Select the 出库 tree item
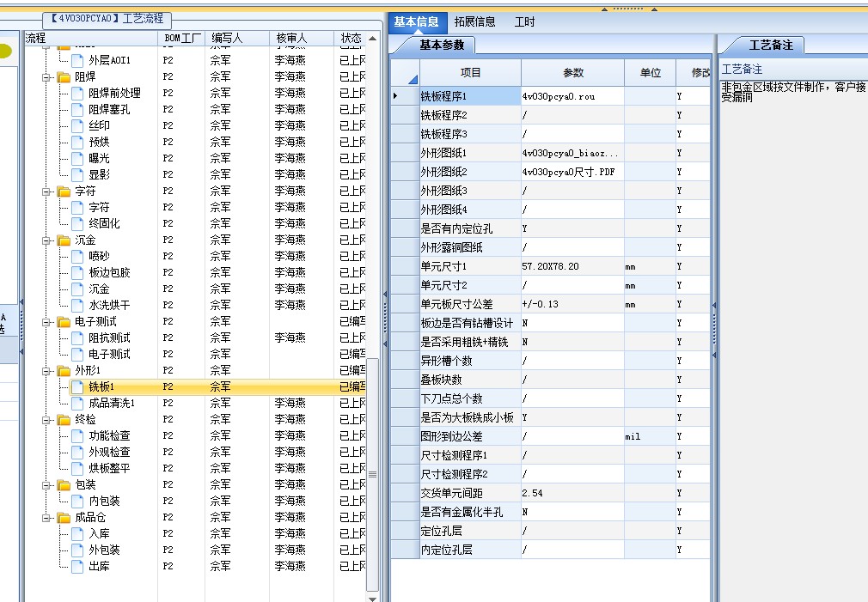This screenshot has width=868, height=602. pyautogui.click(x=99, y=567)
